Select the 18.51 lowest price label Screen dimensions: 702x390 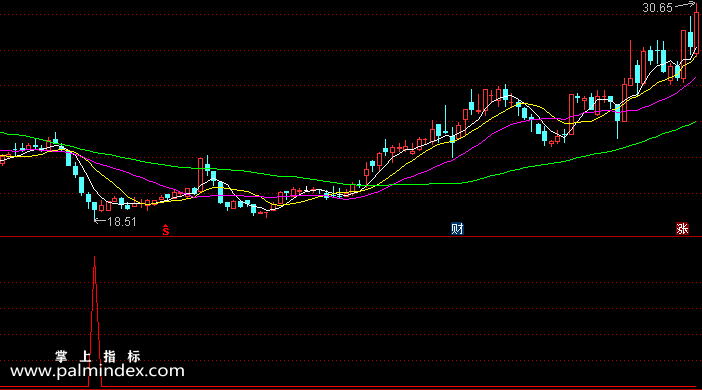(122, 222)
